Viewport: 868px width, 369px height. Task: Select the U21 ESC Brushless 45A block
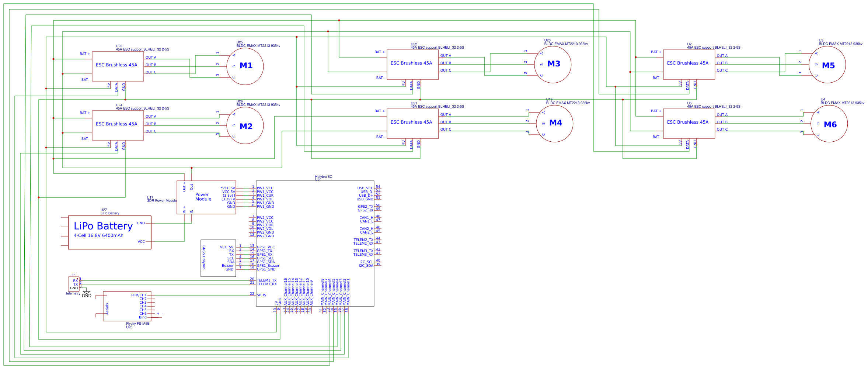[x=413, y=124]
